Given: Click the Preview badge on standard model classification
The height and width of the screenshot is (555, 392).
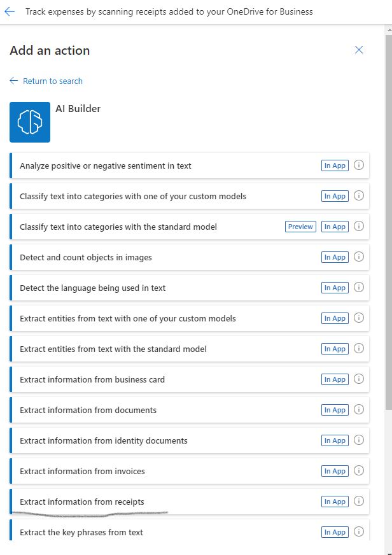Looking at the screenshot, I should (300, 226).
